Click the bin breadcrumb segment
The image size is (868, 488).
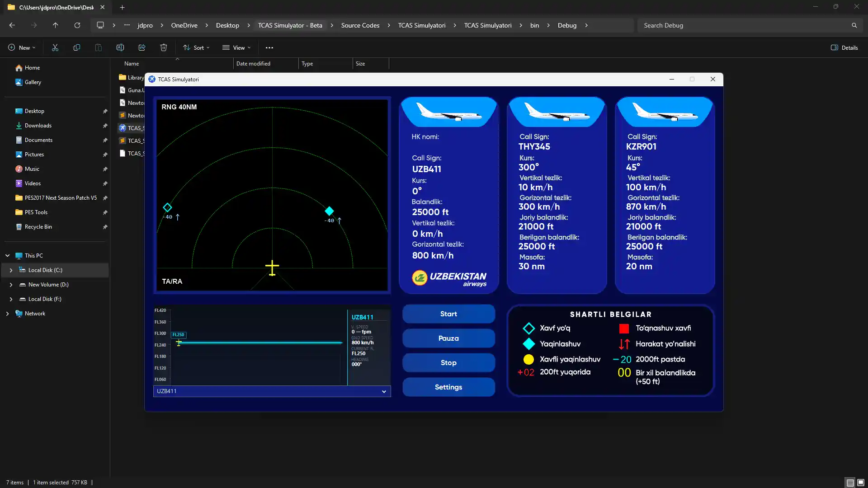534,25
